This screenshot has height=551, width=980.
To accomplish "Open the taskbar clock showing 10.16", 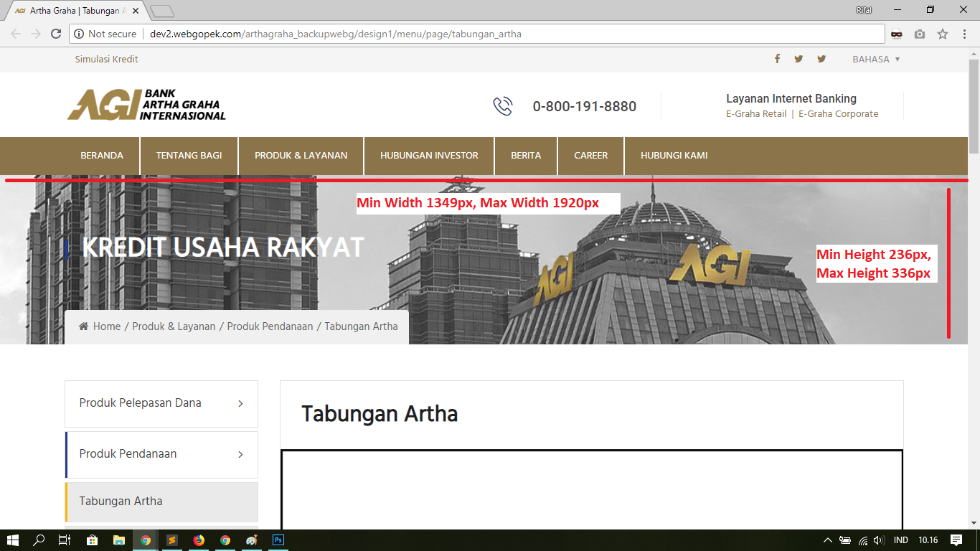I will [x=928, y=540].
